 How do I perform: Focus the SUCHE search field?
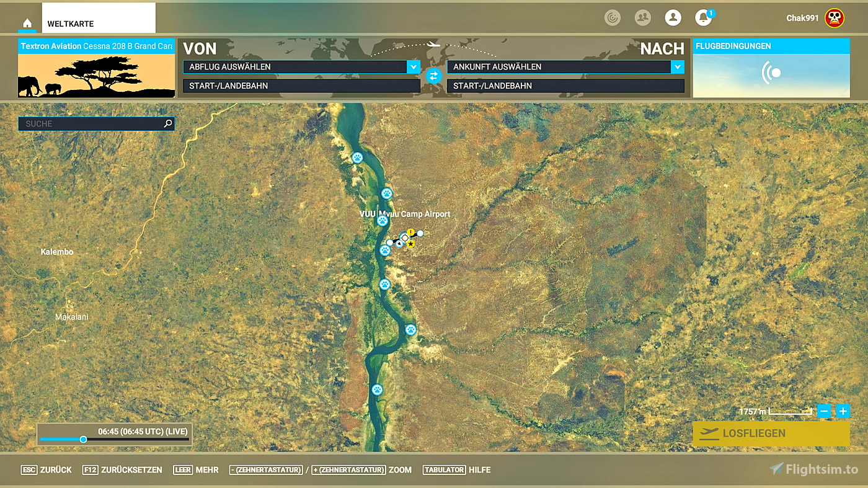pyautogui.click(x=96, y=124)
